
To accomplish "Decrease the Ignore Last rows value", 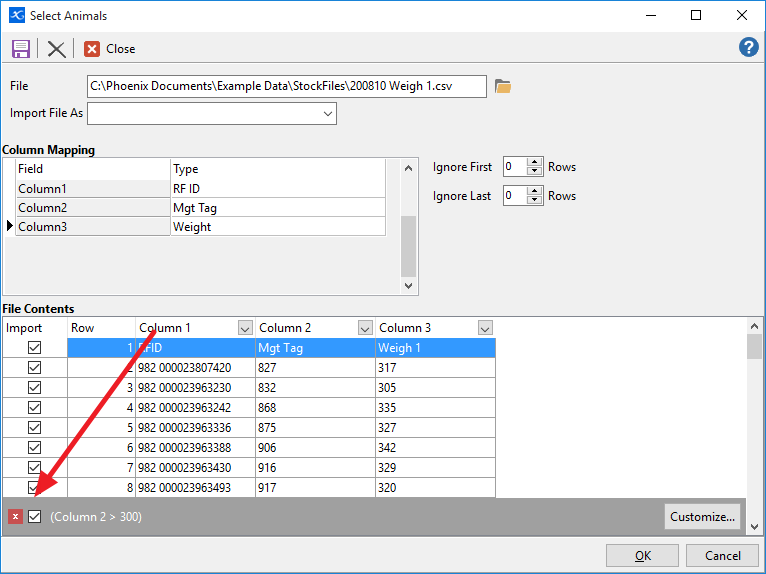I will click(535, 200).
